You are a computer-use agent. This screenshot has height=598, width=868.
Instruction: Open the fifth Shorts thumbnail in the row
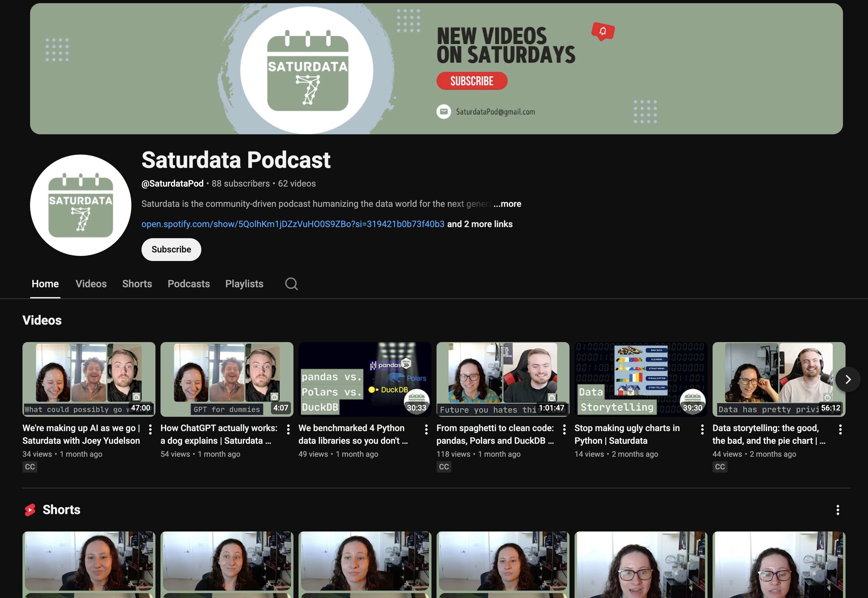pos(641,565)
